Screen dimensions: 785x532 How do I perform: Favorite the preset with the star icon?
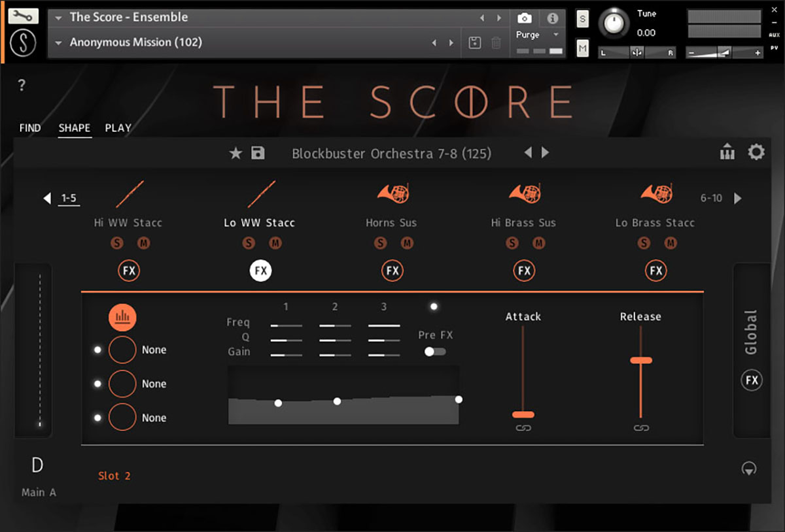point(235,154)
